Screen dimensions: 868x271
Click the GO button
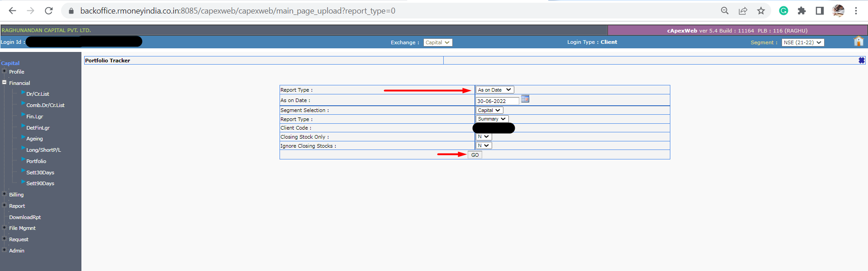point(475,155)
